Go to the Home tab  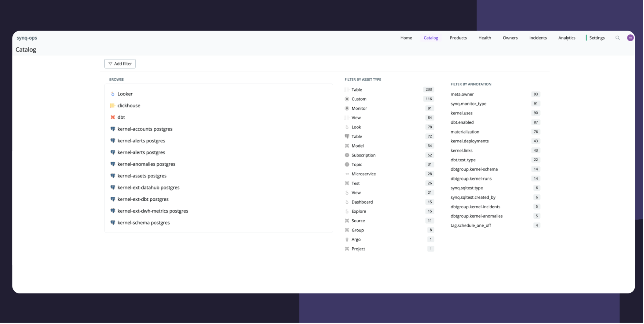[x=406, y=38]
